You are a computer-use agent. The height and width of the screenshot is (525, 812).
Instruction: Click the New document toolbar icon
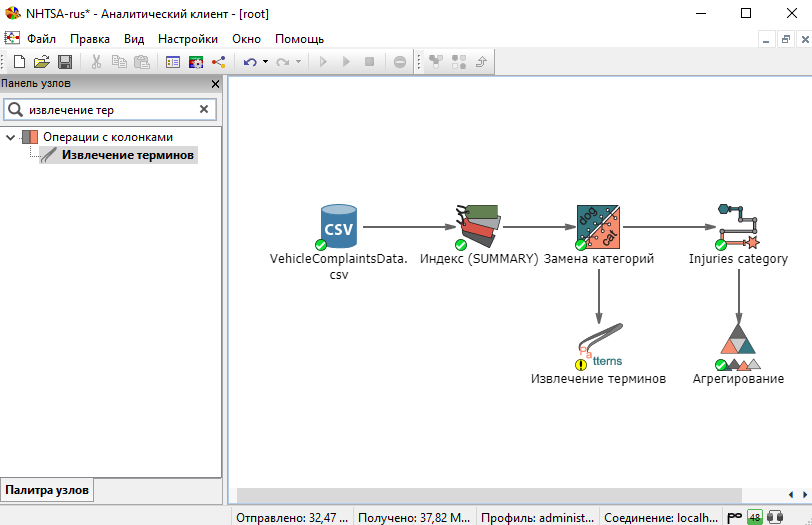click(20, 62)
